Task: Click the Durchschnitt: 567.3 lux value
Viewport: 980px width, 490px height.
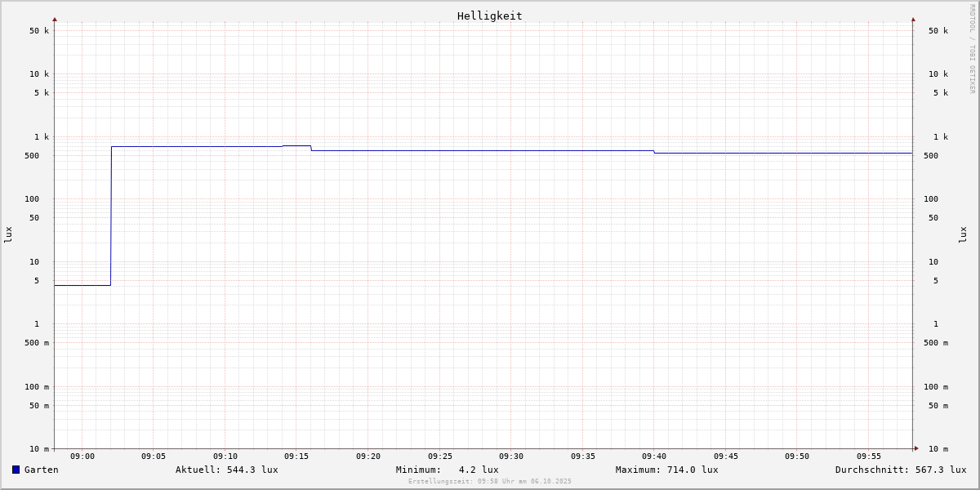Action: click(x=901, y=470)
